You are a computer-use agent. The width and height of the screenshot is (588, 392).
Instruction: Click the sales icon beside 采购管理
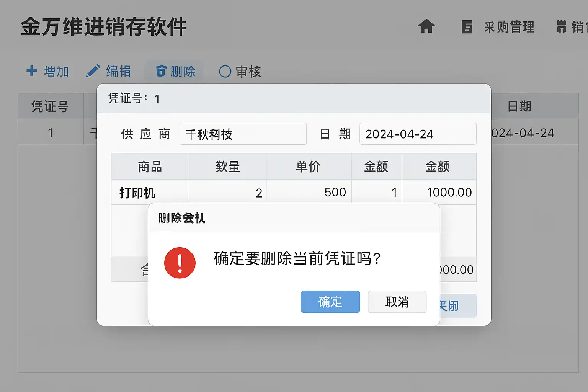562,27
